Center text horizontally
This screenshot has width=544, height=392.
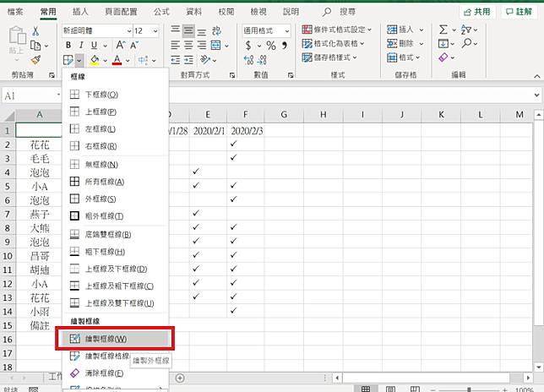click(188, 45)
